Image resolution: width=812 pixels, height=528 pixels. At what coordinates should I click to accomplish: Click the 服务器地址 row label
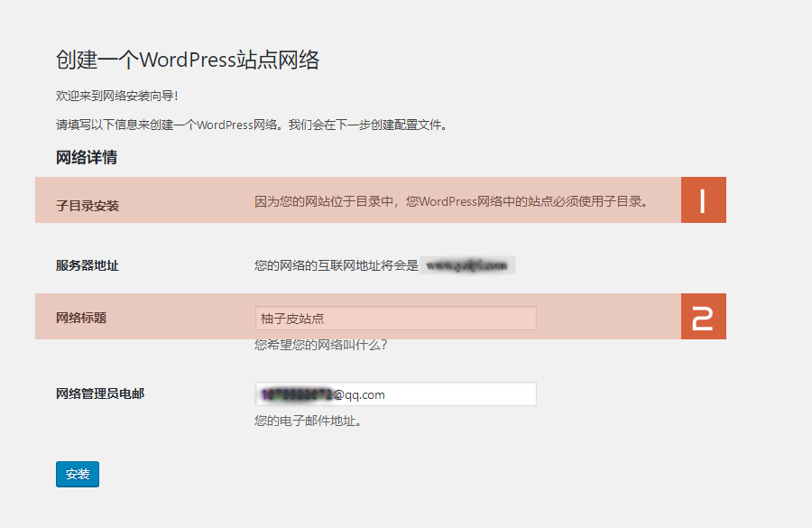point(88,265)
